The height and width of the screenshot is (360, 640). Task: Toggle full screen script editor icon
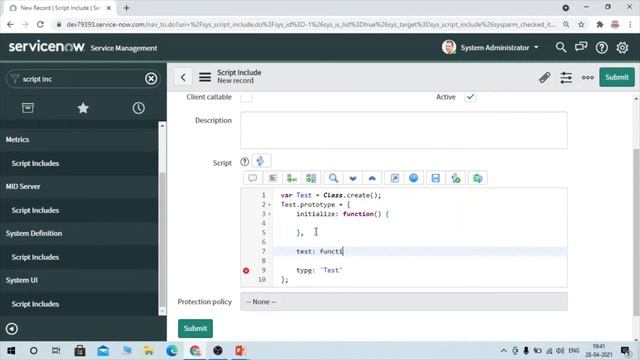click(395, 178)
